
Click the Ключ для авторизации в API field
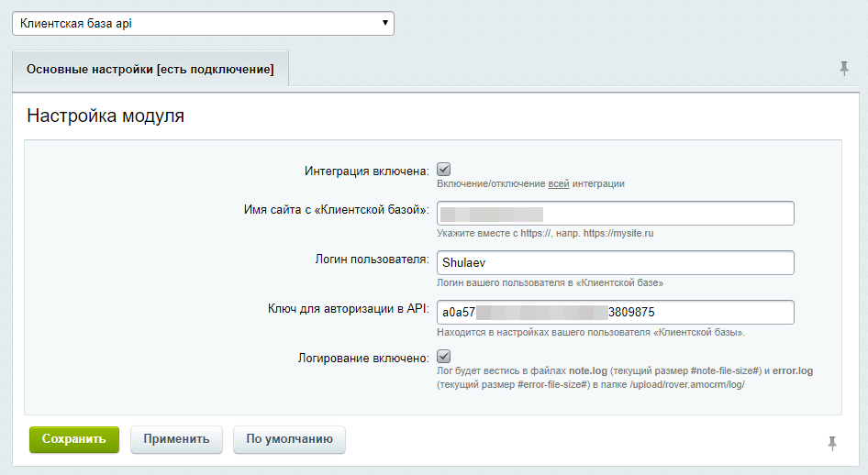pos(615,313)
